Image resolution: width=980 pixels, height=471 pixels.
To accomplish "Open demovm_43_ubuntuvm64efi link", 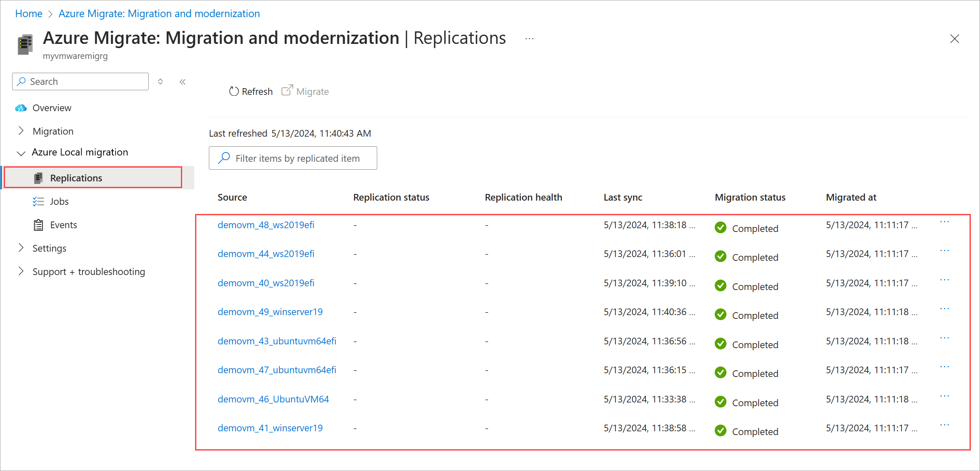I will click(277, 341).
